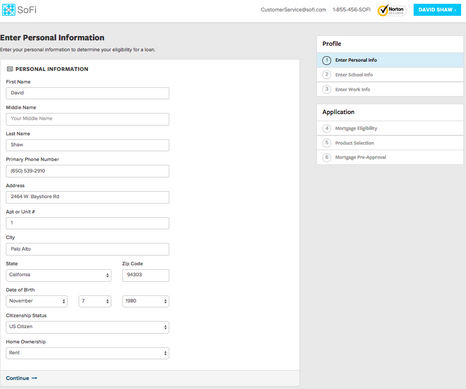Click the Enter Personal Information heading

point(52,38)
